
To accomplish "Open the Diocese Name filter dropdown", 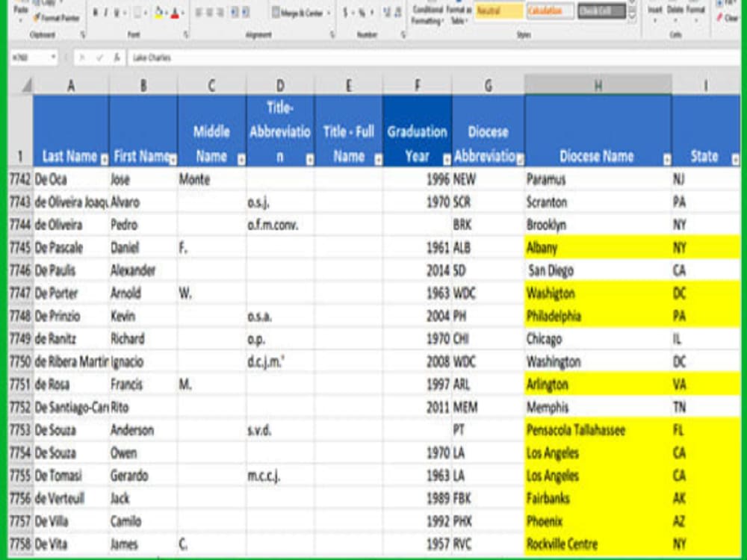I will coord(666,160).
